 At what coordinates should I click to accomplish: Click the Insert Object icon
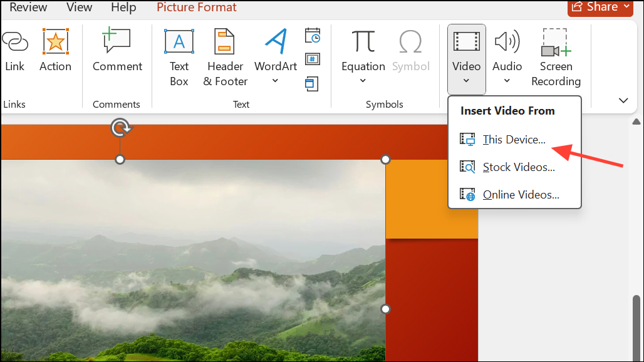[312, 83]
